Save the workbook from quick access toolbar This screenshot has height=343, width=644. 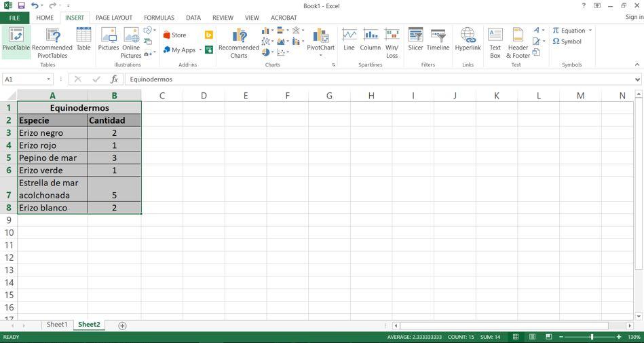21,5
